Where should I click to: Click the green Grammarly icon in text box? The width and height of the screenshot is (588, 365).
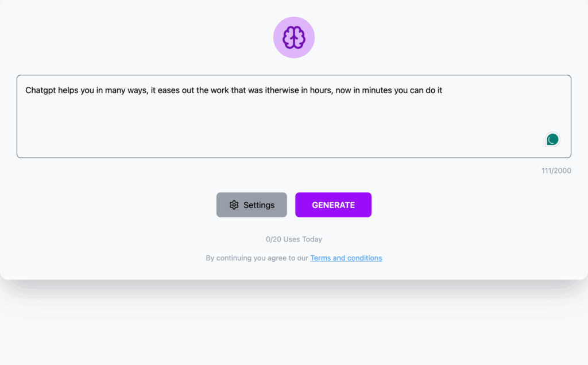click(552, 140)
